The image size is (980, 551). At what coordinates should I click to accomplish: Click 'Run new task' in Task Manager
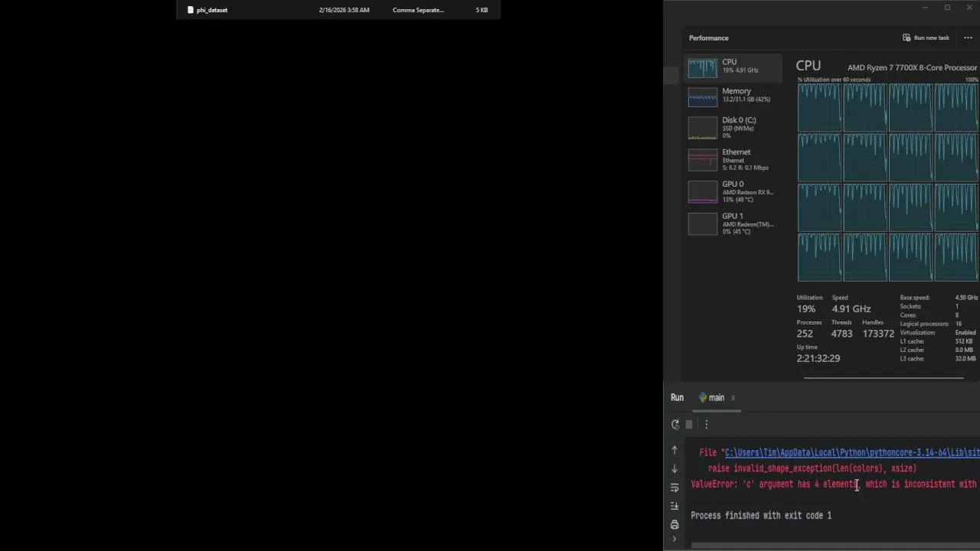[926, 37]
